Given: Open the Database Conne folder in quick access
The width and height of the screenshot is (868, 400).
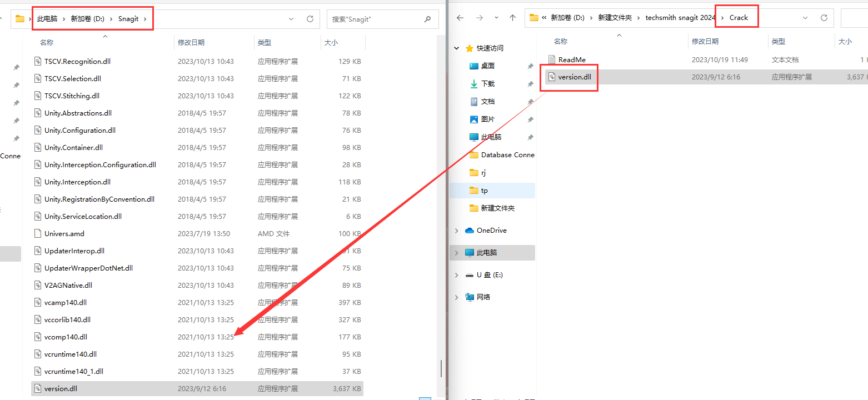Looking at the screenshot, I should point(507,154).
